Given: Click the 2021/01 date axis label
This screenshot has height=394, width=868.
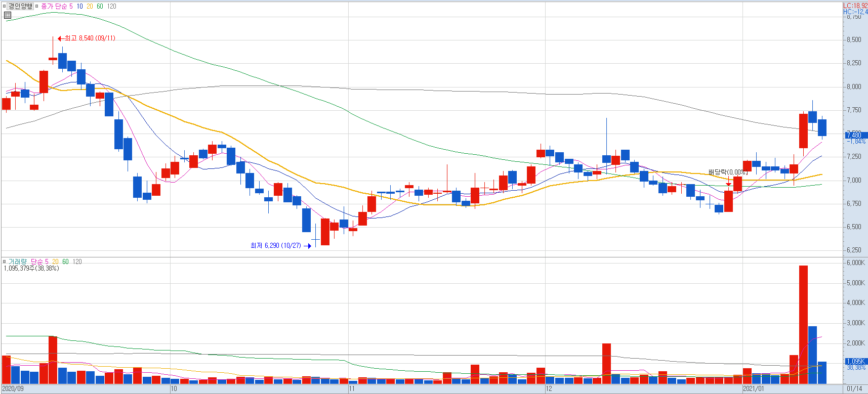Looking at the screenshot, I should tap(754, 388).
